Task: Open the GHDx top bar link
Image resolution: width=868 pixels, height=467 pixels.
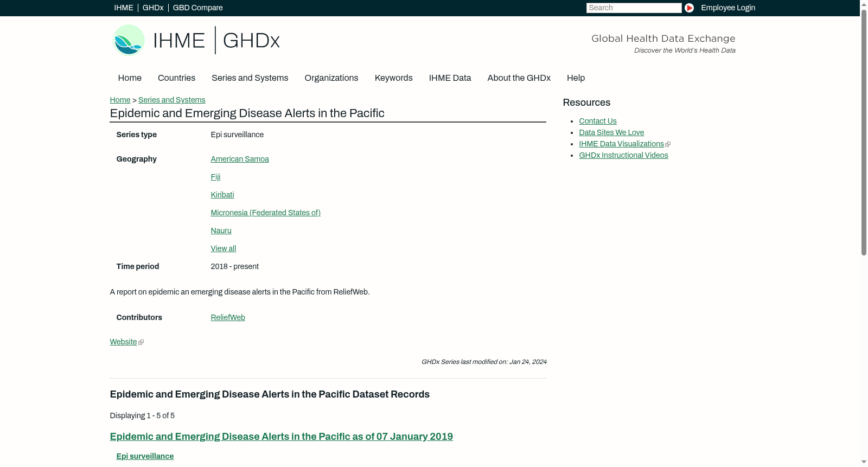Action: tap(153, 8)
